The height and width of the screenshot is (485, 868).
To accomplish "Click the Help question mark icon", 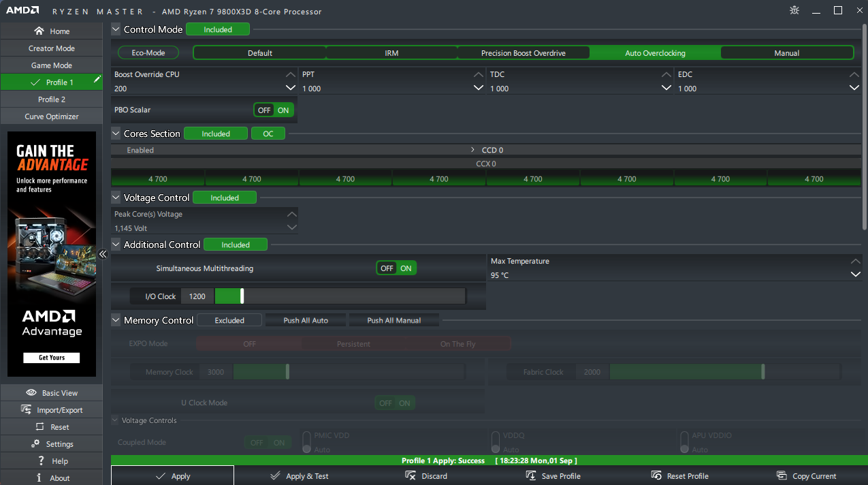I will click(x=41, y=461).
